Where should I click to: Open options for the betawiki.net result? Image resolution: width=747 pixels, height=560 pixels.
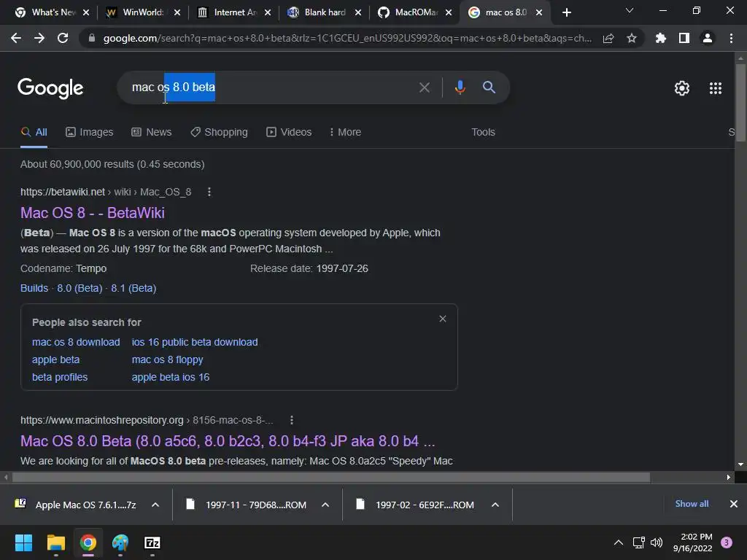209,192
